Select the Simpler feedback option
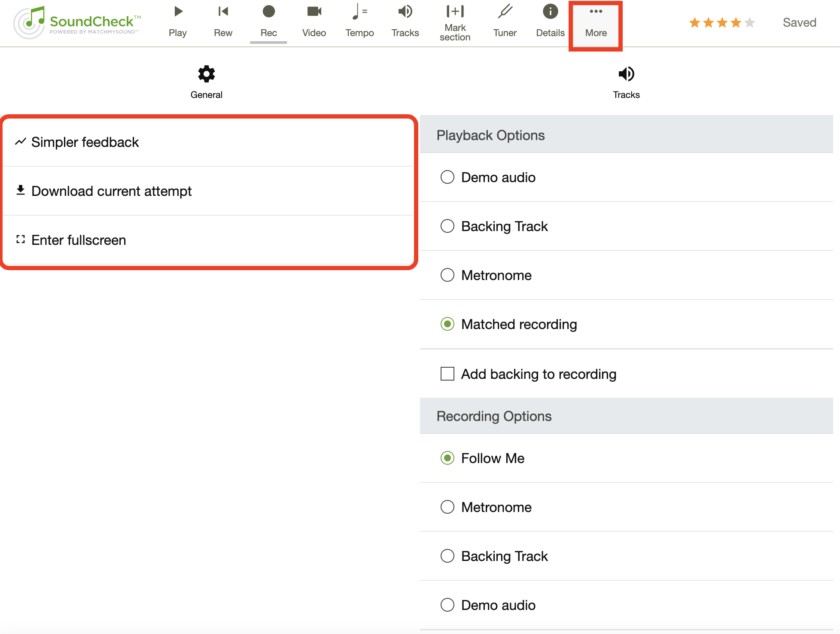The height and width of the screenshot is (634, 840). coord(208,142)
